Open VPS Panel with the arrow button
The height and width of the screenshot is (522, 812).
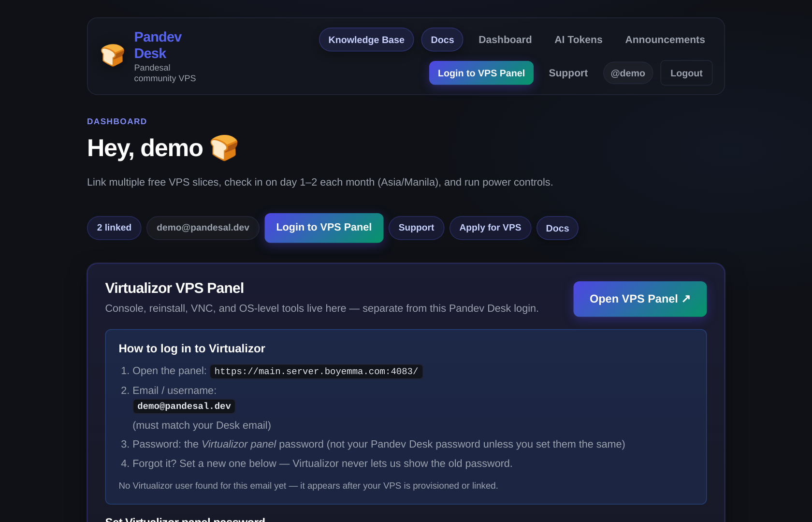pyautogui.click(x=640, y=299)
